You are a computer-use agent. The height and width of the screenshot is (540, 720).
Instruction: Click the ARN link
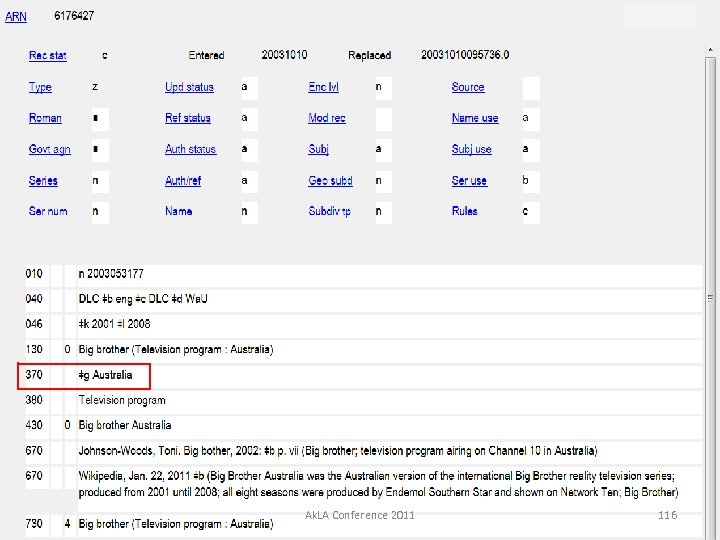pos(16,17)
